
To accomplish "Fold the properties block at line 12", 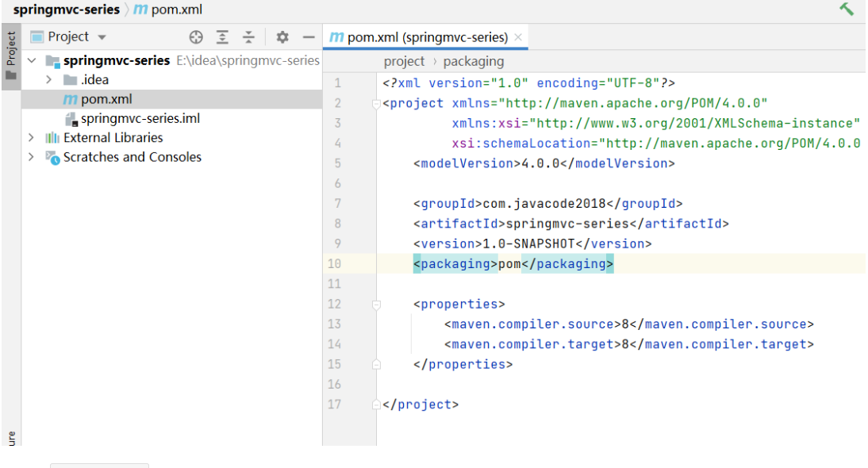I will coord(376,305).
